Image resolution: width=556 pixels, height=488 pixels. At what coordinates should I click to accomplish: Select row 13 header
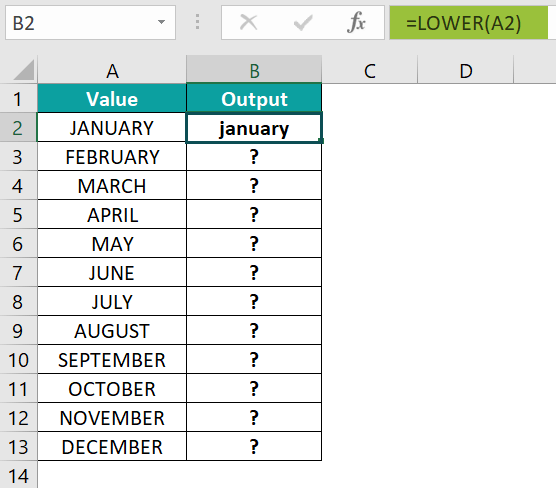[x=18, y=447]
